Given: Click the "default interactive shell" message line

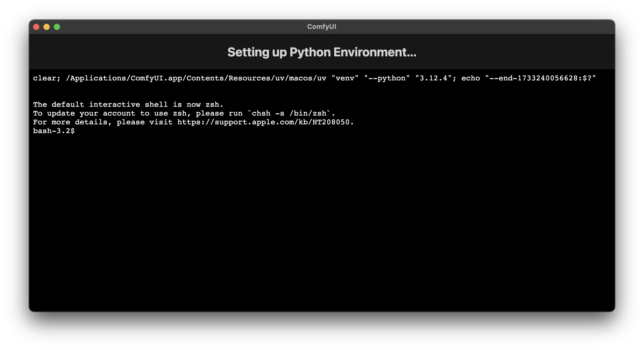Looking at the screenshot, I should (x=128, y=104).
